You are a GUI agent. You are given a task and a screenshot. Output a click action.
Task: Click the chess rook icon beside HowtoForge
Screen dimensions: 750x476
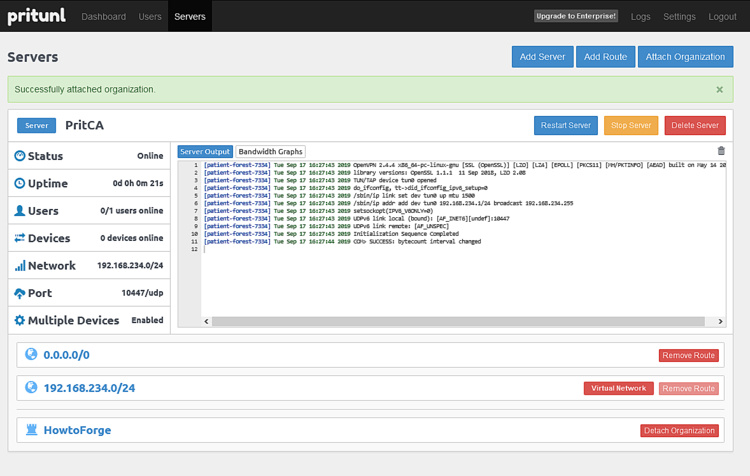pyautogui.click(x=30, y=430)
